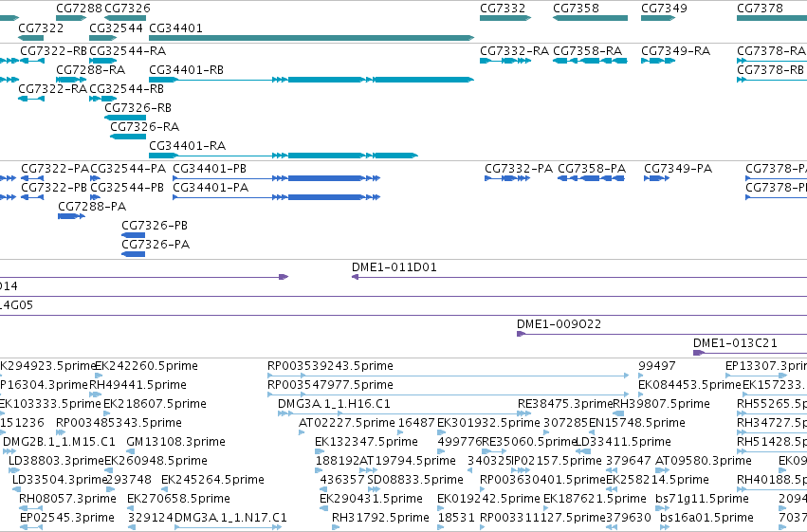Click the label RH39807.5prime
The width and height of the screenshot is (807, 532).
coord(661,404)
